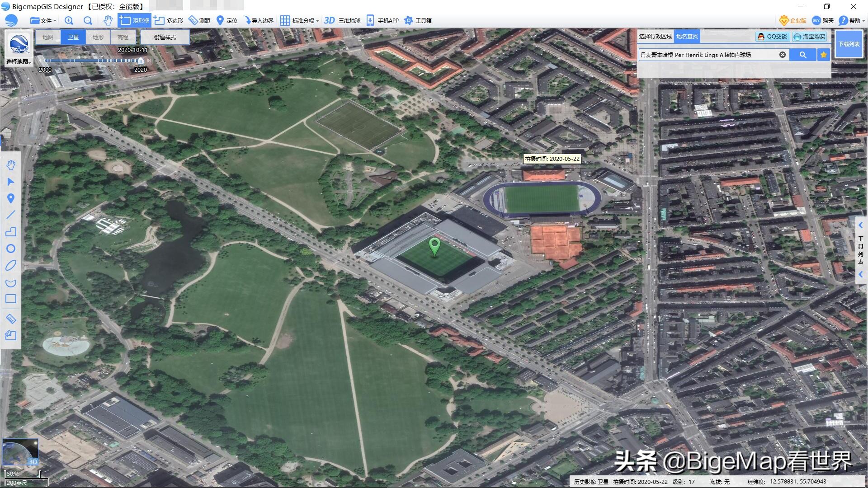This screenshot has width=868, height=488.
Task: Select the circle drawing tool
Action: [x=11, y=249]
